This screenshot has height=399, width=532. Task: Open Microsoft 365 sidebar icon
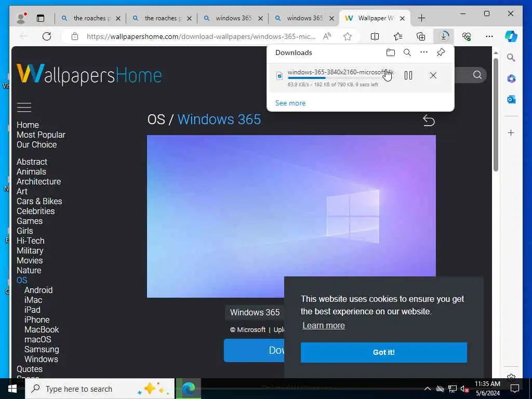[511, 78]
